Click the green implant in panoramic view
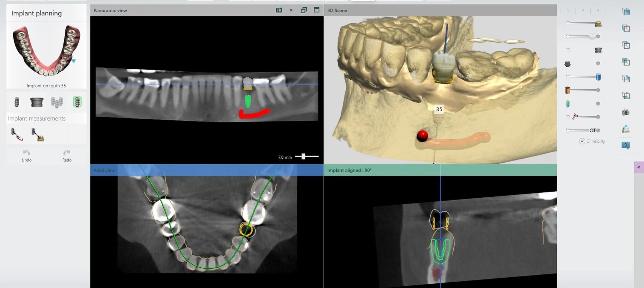Viewport: 644px width, 288px height. pyautogui.click(x=248, y=101)
